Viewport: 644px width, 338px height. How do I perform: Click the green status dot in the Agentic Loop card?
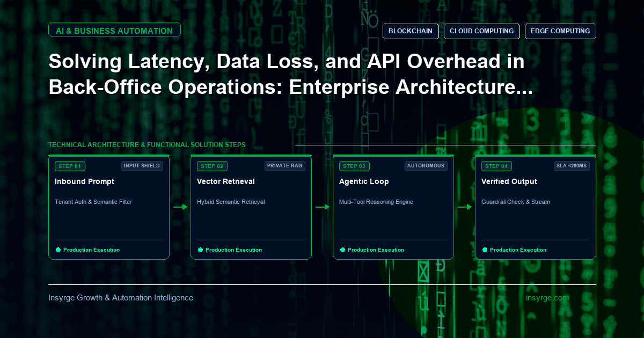(342, 250)
